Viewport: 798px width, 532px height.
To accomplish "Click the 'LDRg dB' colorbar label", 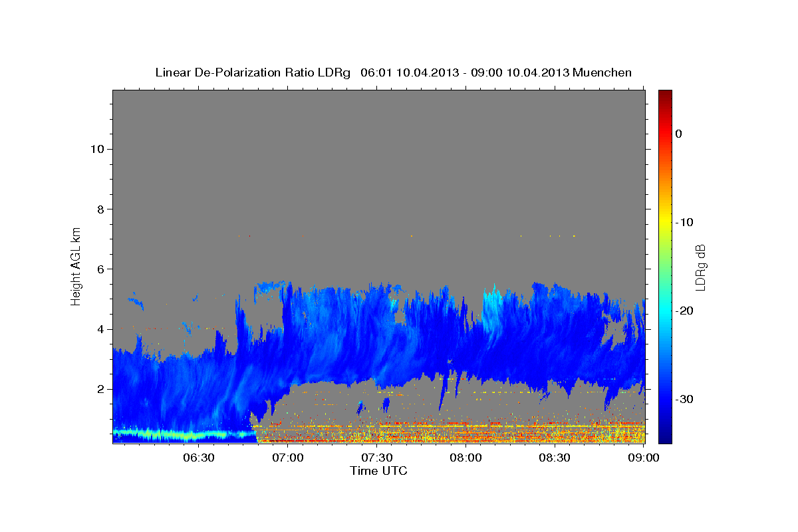I will click(700, 266).
